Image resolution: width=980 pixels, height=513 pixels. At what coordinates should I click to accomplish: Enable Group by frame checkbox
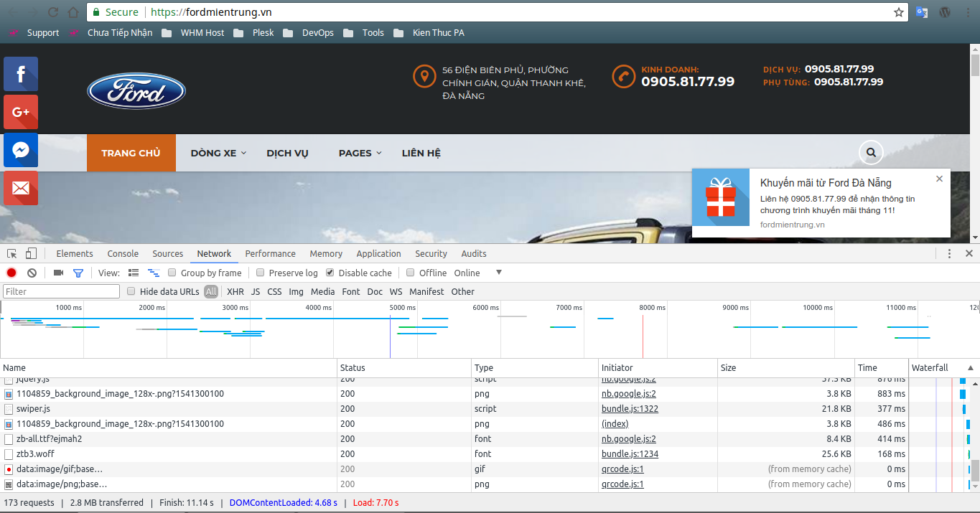point(172,273)
